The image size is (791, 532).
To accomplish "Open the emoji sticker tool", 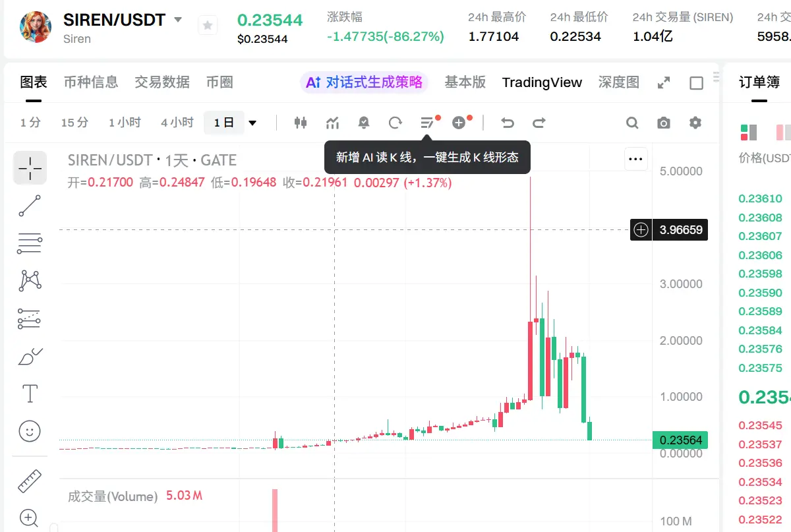I will [30, 432].
